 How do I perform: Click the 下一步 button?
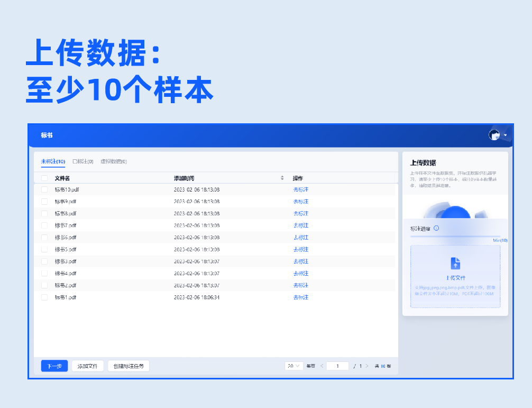click(54, 366)
